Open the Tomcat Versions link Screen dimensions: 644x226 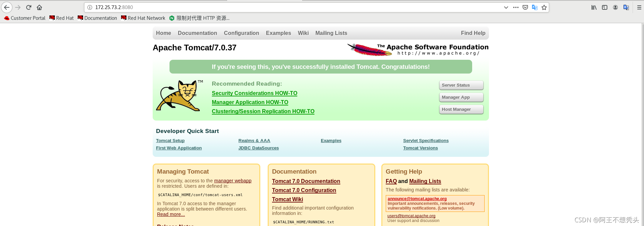[420, 148]
